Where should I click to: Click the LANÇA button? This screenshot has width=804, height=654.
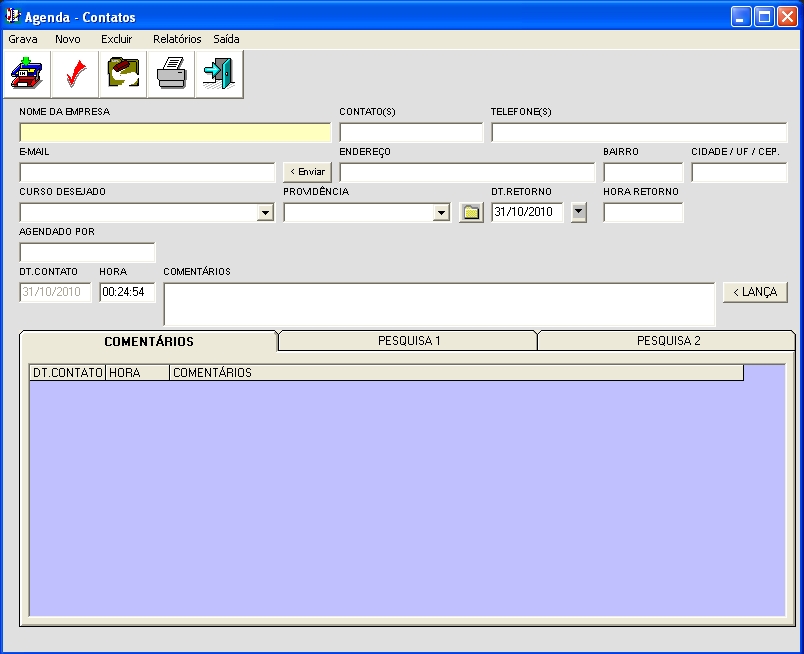click(x=755, y=292)
